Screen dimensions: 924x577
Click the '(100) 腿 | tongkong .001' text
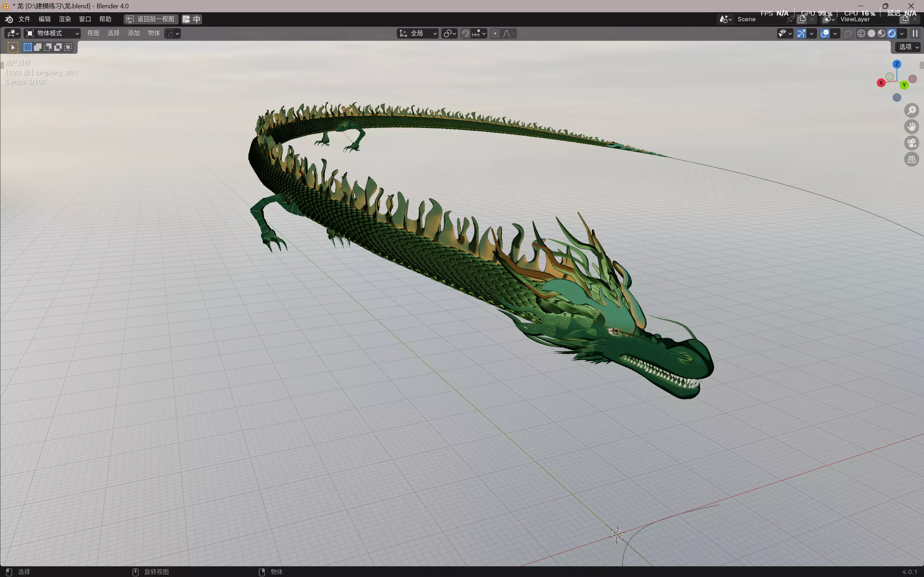(41, 72)
